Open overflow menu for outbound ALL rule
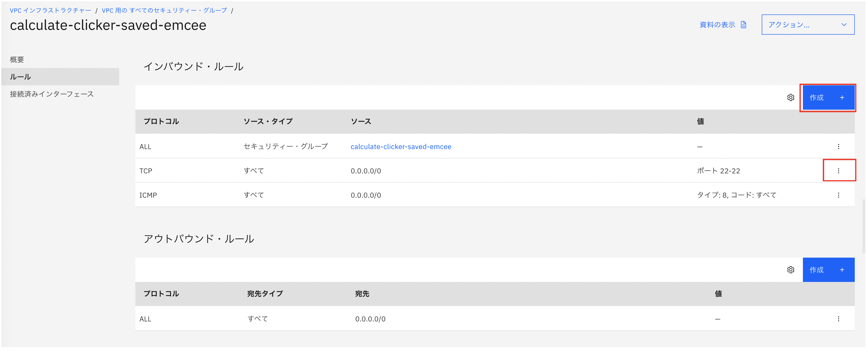The width and height of the screenshot is (868, 351). (838, 319)
